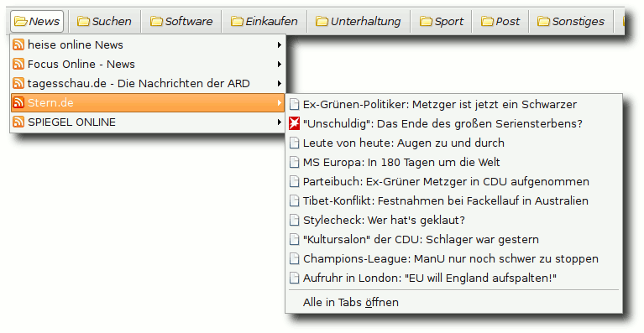Viewport: 644px width, 333px height.
Task: Select the Stern.de feed entry
Action: 148,102
